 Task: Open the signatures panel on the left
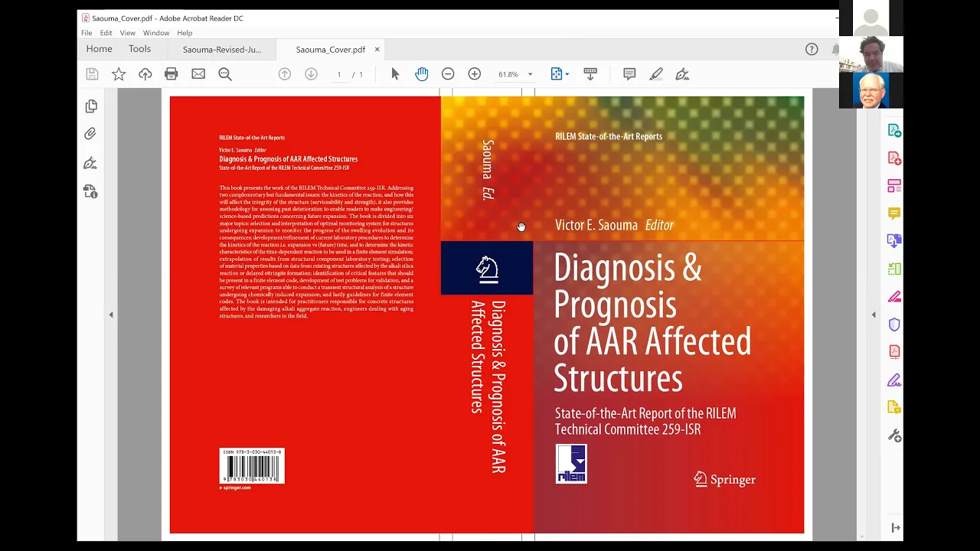point(90,163)
